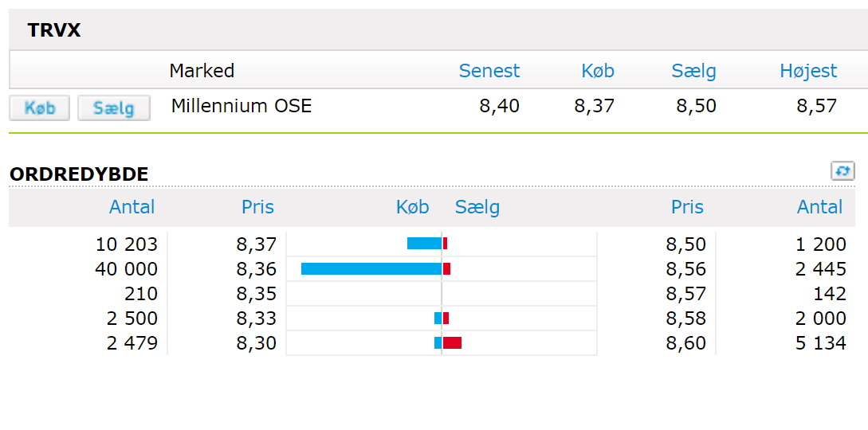Viewport: 868px width, 430px height.
Task: Select the sell price 8,50 in order depth
Action: point(686,244)
